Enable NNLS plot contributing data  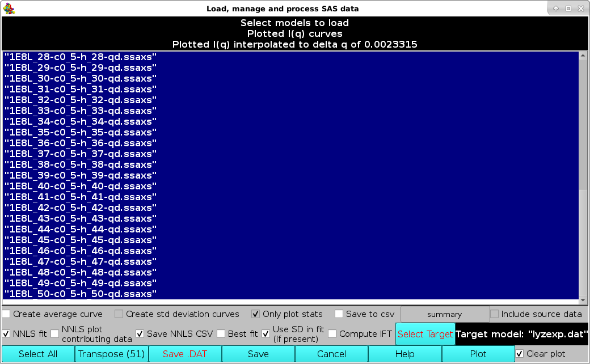pyautogui.click(x=55, y=334)
